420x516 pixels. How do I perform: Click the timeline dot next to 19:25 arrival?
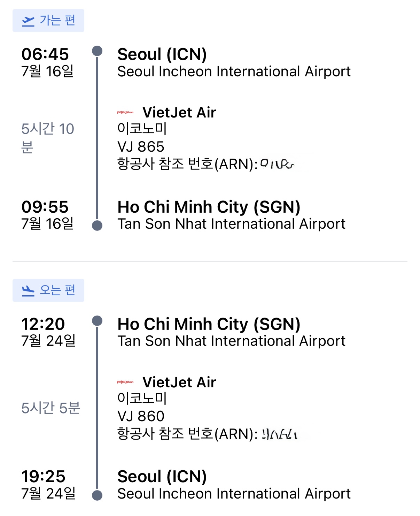point(97,495)
